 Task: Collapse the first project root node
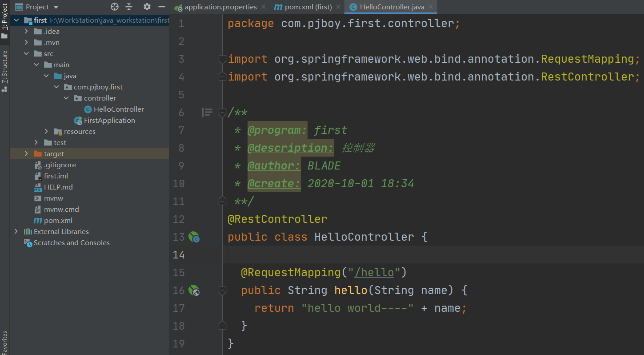coord(16,20)
